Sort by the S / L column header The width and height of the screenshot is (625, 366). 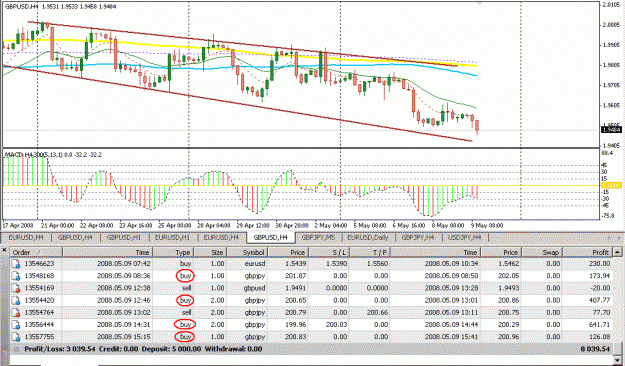(329, 252)
